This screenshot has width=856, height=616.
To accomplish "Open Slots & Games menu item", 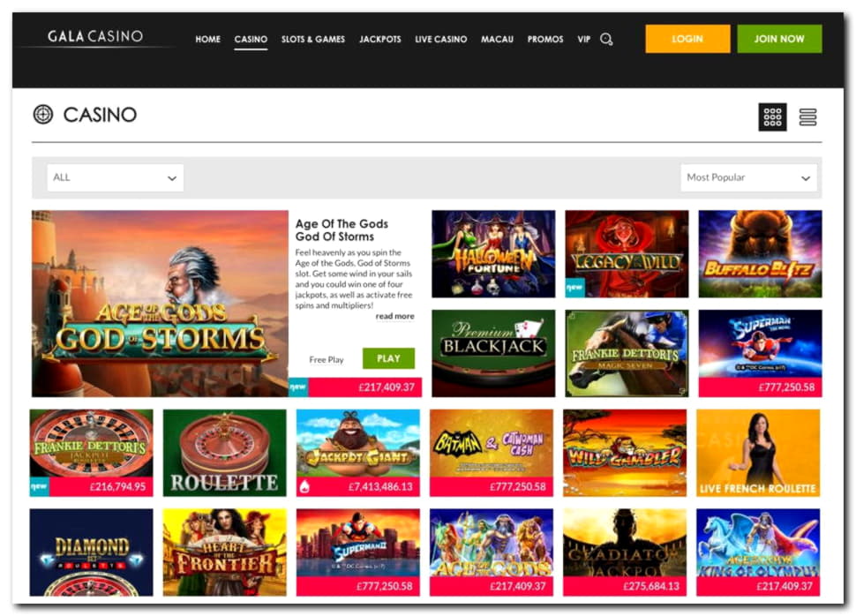I will tap(312, 40).
